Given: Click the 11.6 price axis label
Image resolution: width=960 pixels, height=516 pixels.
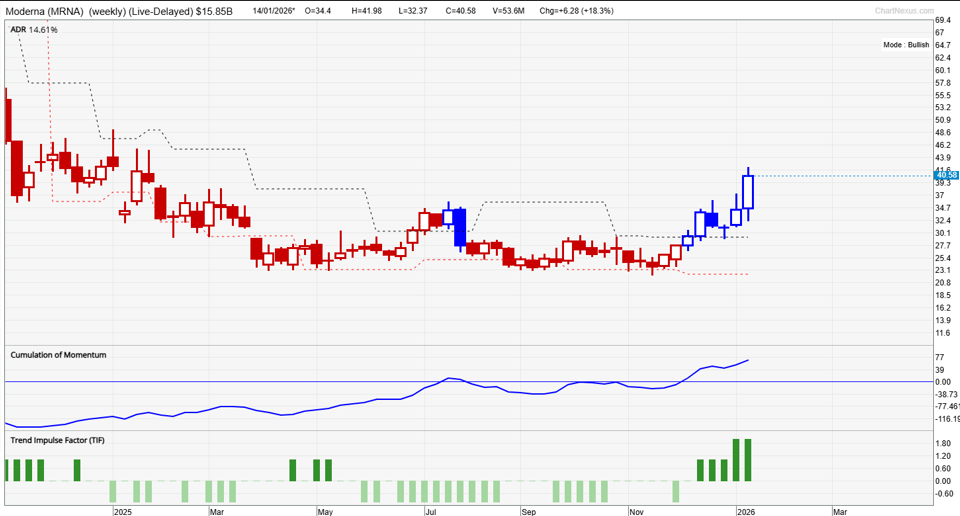Looking at the screenshot, I should [943, 333].
